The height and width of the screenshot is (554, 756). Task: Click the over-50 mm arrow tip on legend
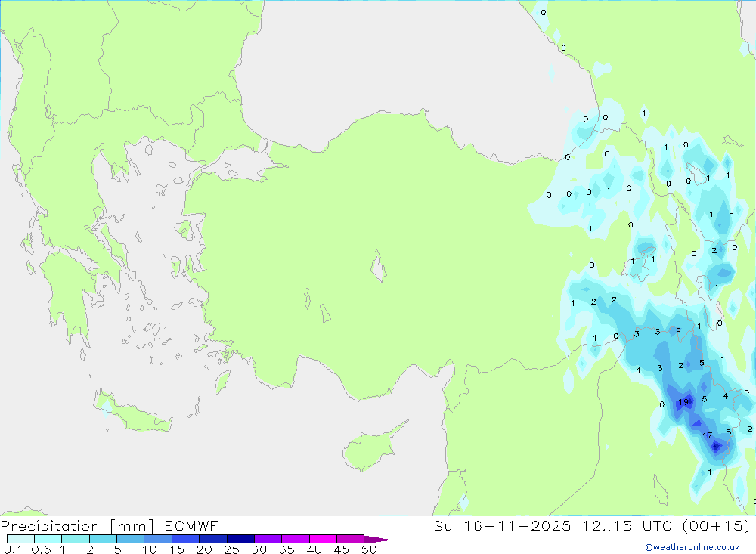[378, 540]
